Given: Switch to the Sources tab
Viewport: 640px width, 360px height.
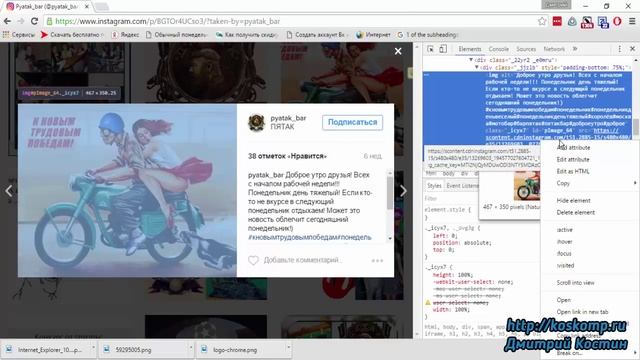Looking at the screenshot, I should [x=526, y=49].
